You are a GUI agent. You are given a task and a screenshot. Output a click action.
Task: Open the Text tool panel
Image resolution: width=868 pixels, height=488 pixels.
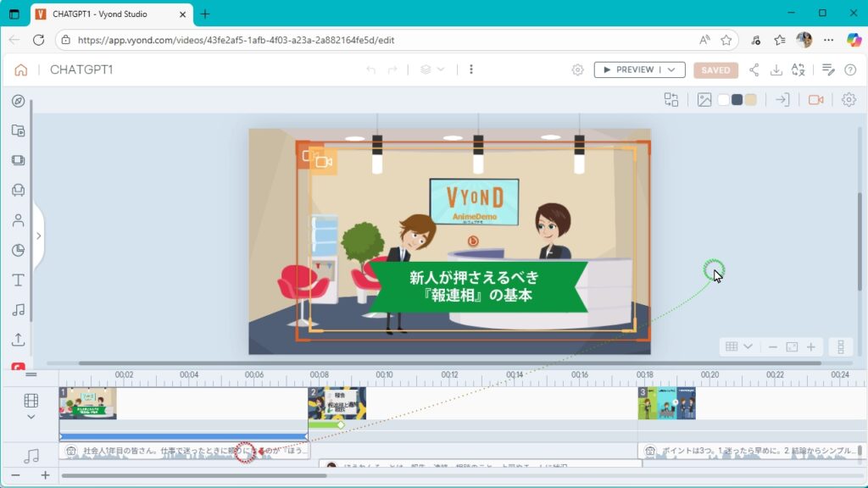click(19, 280)
